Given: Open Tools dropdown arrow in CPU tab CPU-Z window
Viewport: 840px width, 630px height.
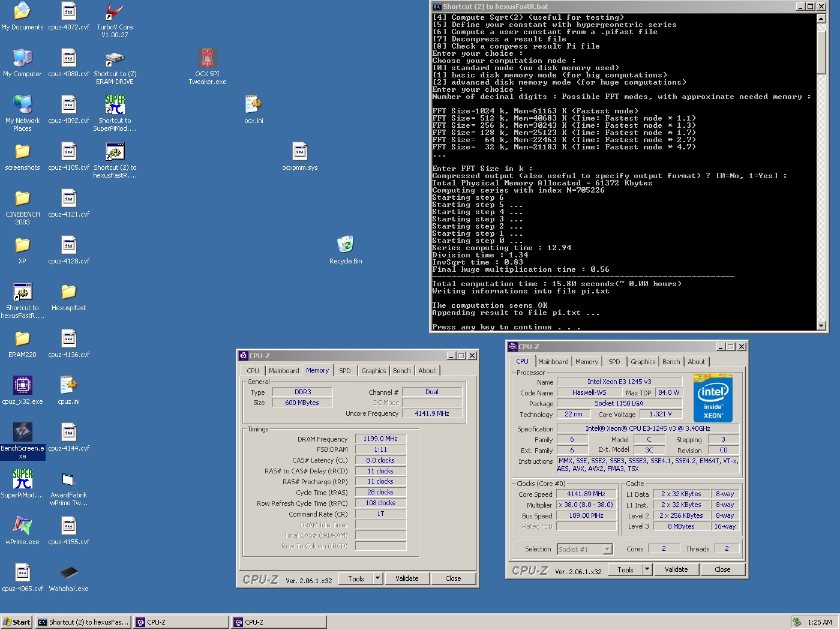Looking at the screenshot, I should pyautogui.click(x=647, y=569).
